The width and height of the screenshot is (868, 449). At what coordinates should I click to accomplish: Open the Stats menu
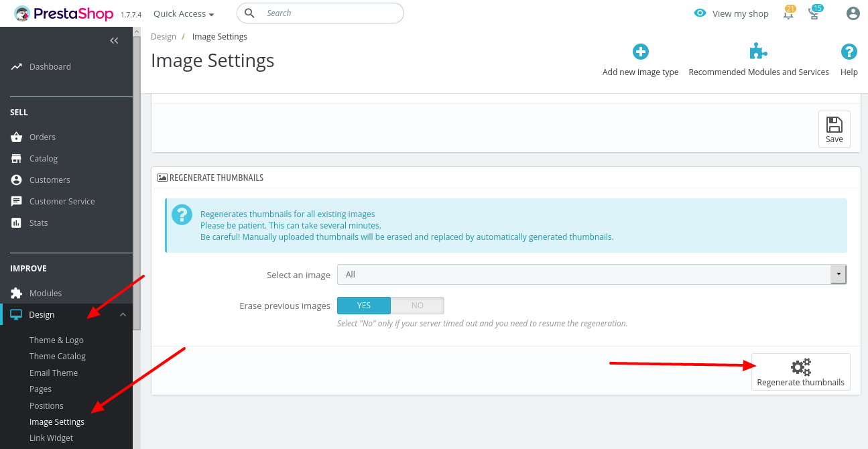[x=39, y=223]
